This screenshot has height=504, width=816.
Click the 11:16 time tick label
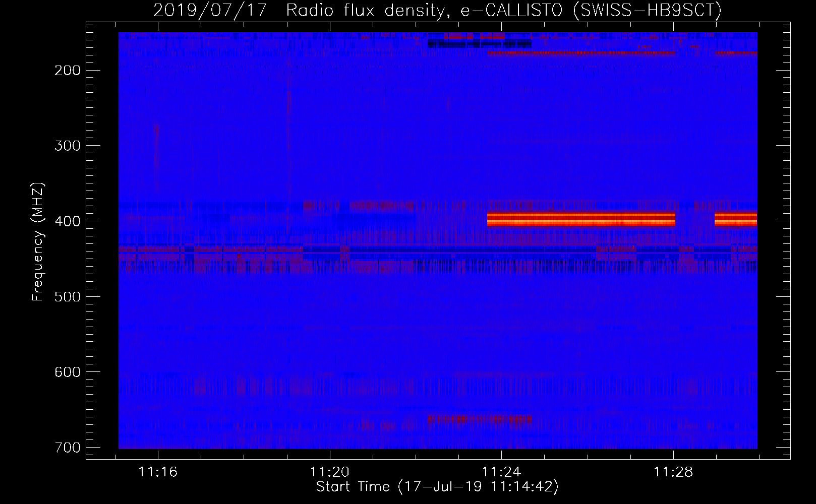(x=158, y=472)
